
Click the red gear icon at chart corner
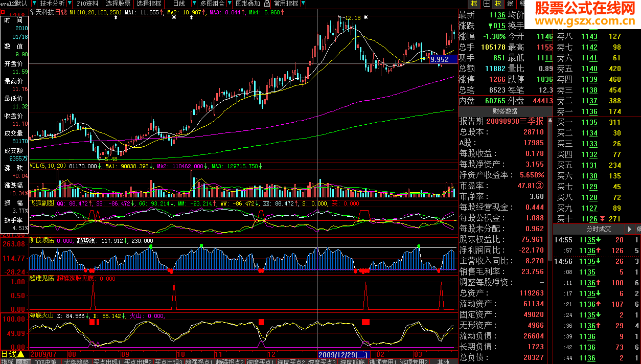coord(3,12)
